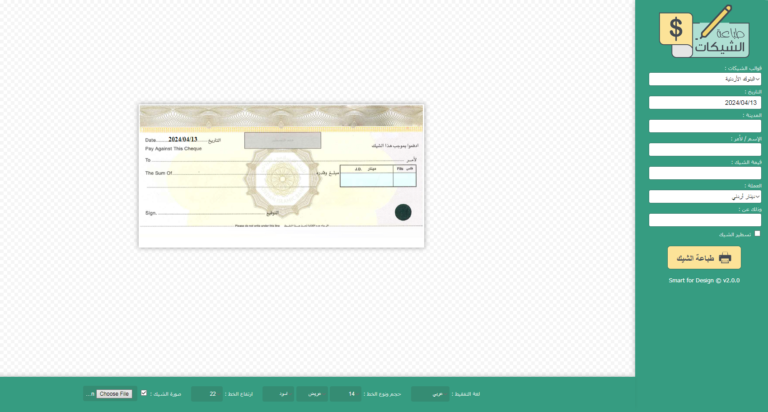Click the printer icon on print button
Image resolution: width=768 pixels, height=412 pixels.
pyautogui.click(x=725, y=258)
